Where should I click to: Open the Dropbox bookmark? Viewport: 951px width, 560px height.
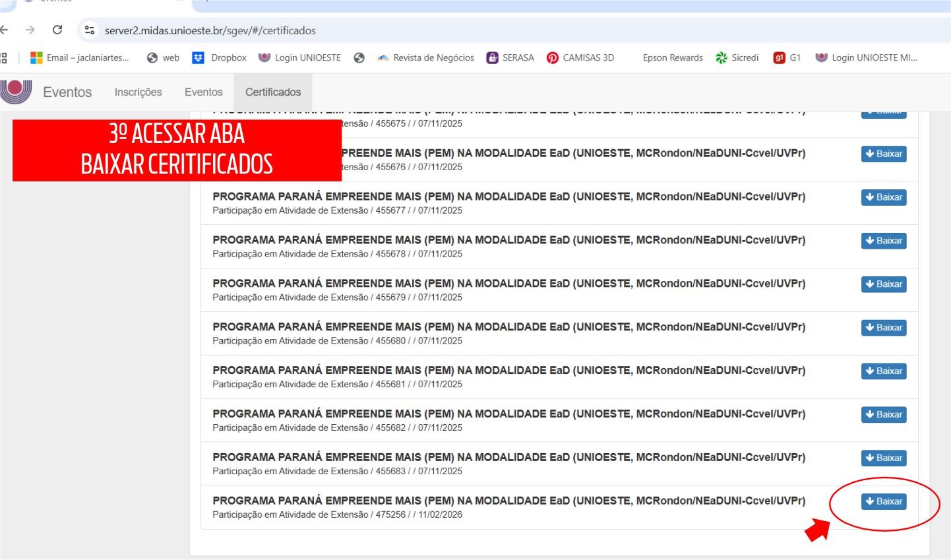(220, 58)
